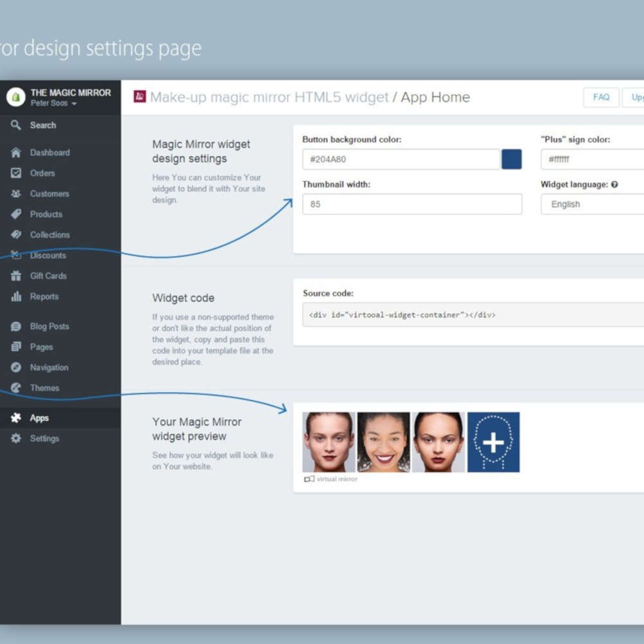Screen dimensions: 644x644
Task: Click the Thumbnail width input field
Action: [412, 204]
